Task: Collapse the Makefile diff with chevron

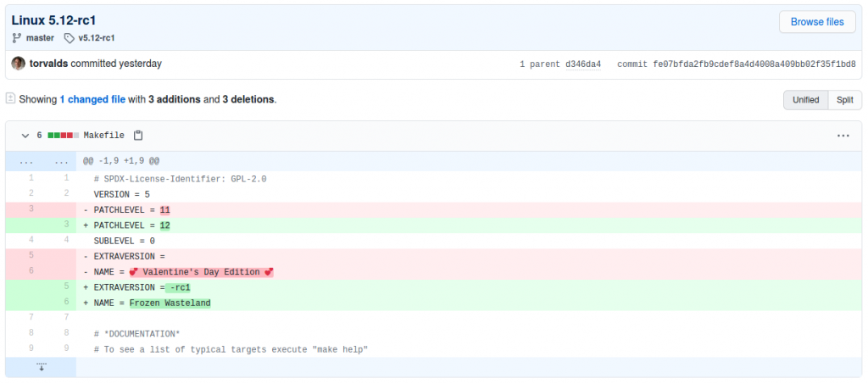Action: [x=25, y=136]
